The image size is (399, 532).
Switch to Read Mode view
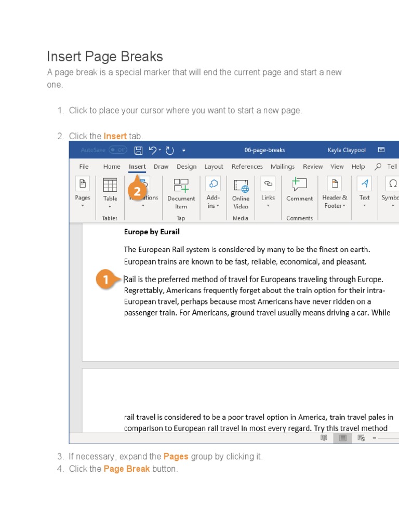click(324, 438)
